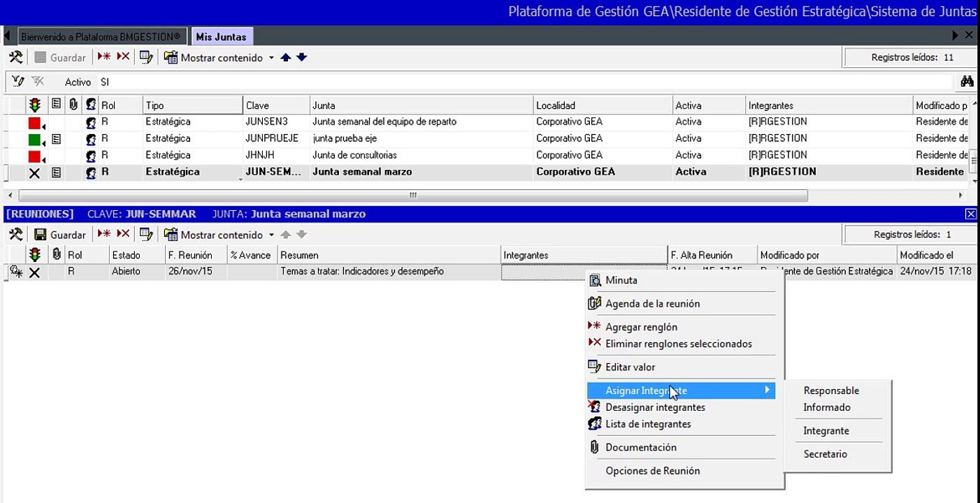
Task: Click the binoculars search icon
Action: tap(967, 82)
